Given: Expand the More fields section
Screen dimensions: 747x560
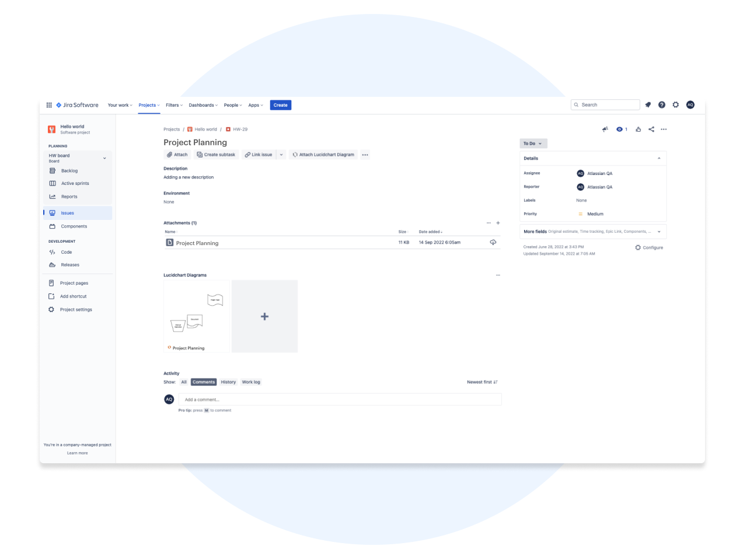Looking at the screenshot, I should click(659, 232).
